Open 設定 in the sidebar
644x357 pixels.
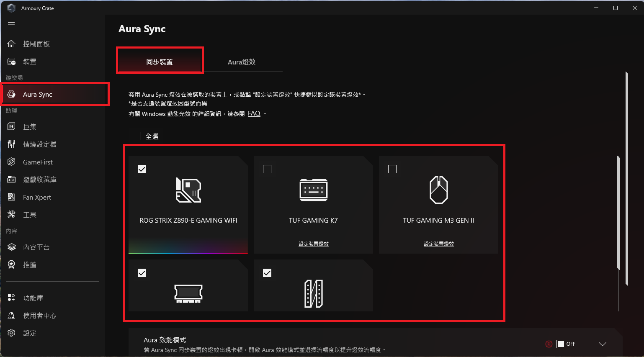30,333
